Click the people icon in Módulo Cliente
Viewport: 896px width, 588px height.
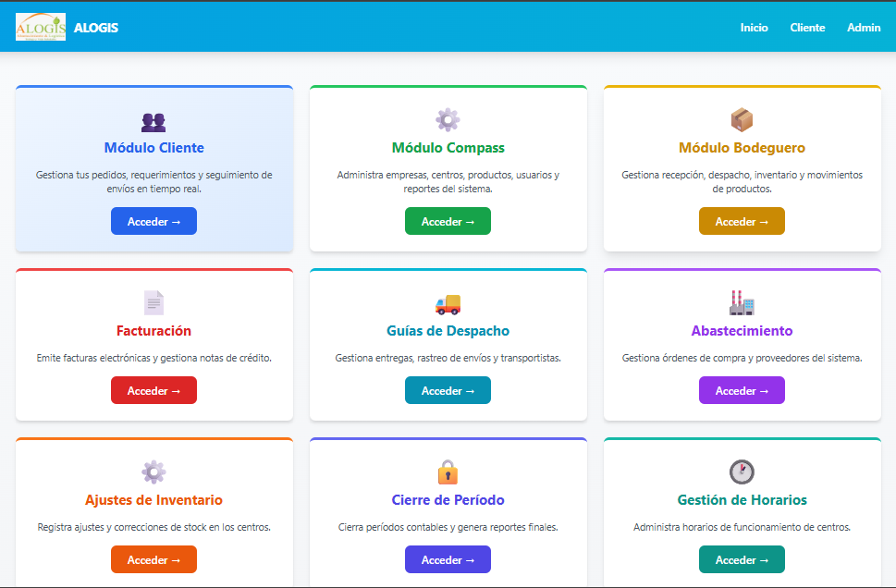click(x=153, y=121)
